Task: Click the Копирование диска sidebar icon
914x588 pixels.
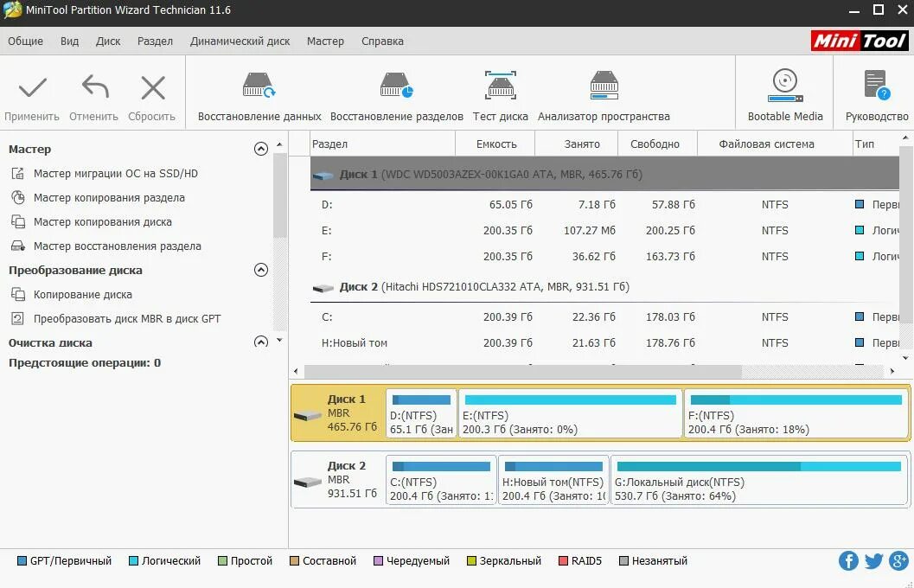Action: point(18,294)
